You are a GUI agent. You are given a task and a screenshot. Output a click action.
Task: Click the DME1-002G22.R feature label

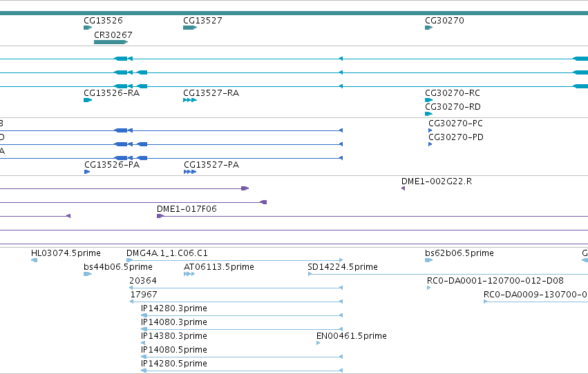click(437, 181)
